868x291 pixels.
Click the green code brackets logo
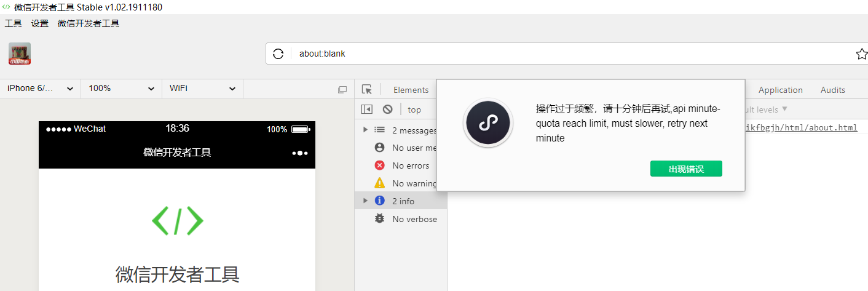pyautogui.click(x=177, y=220)
